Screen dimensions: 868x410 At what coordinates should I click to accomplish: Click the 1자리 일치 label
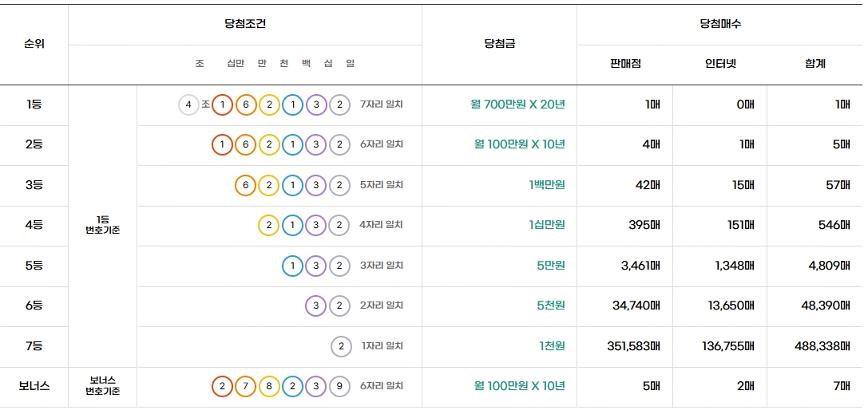coord(382,346)
